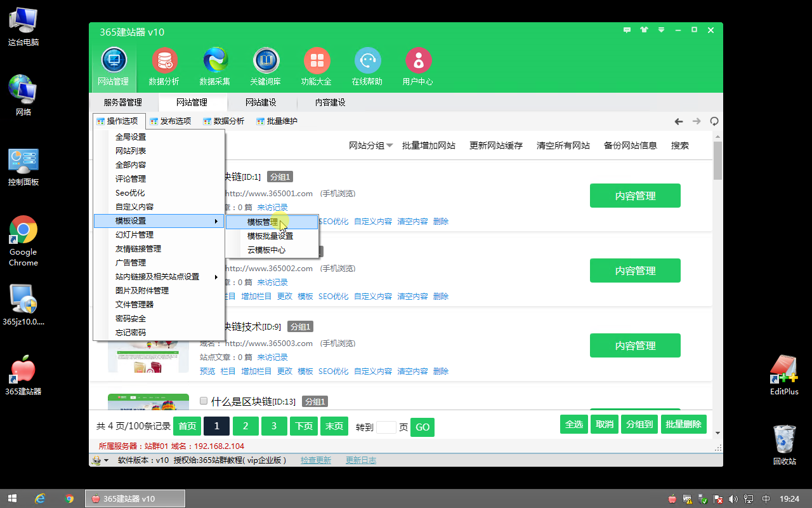Screen dimensions: 812x508
Task: Choose 模板管理 in submenu
Action: coord(272,222)
